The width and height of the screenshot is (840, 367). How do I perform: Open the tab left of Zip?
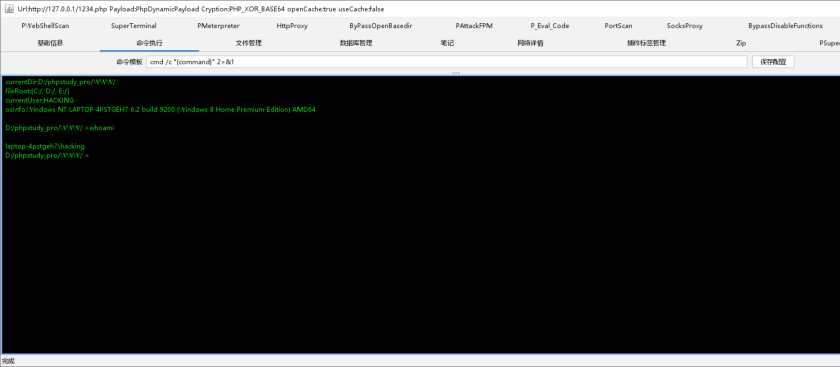[647, 43]
